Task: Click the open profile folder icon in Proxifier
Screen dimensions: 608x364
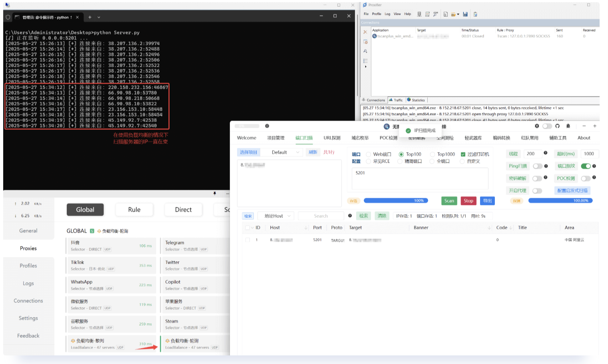Action: [x=453, y=14]
